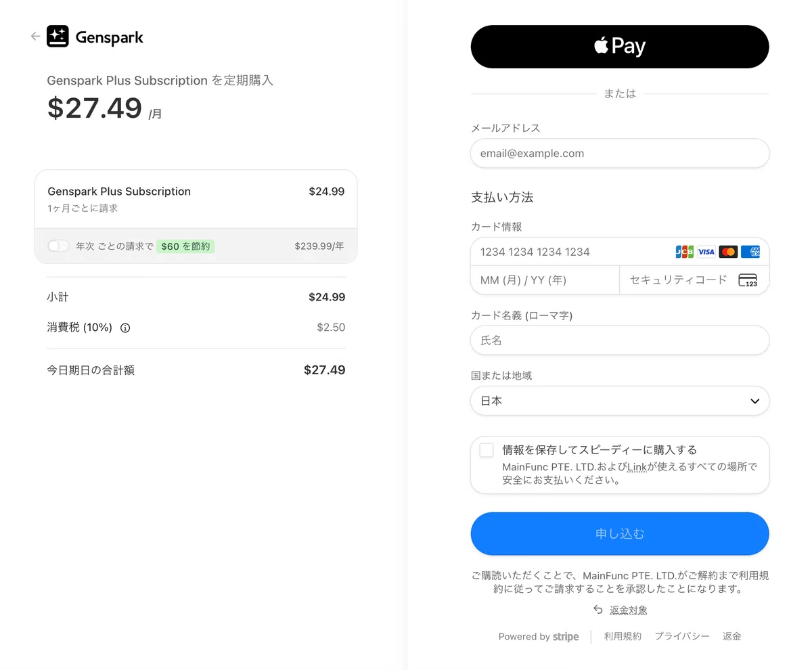Screen dimensions: 812x670
Task: Open the プライバシー privacy link
Action: [x=682, y=636]
